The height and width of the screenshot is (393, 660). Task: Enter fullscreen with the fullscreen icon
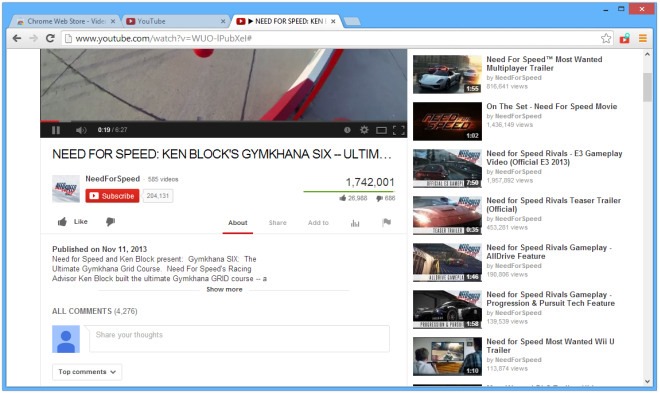(x=399, y=130)
